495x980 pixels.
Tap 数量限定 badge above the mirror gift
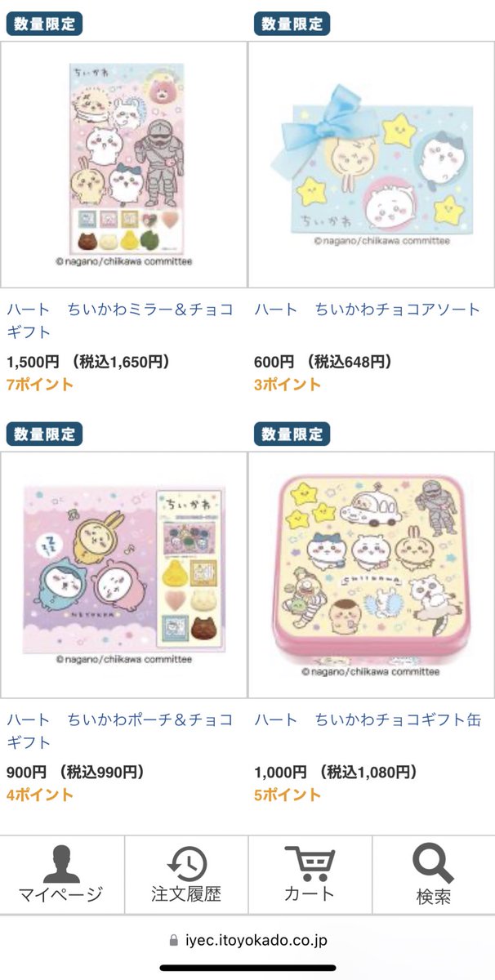(46, 24)
